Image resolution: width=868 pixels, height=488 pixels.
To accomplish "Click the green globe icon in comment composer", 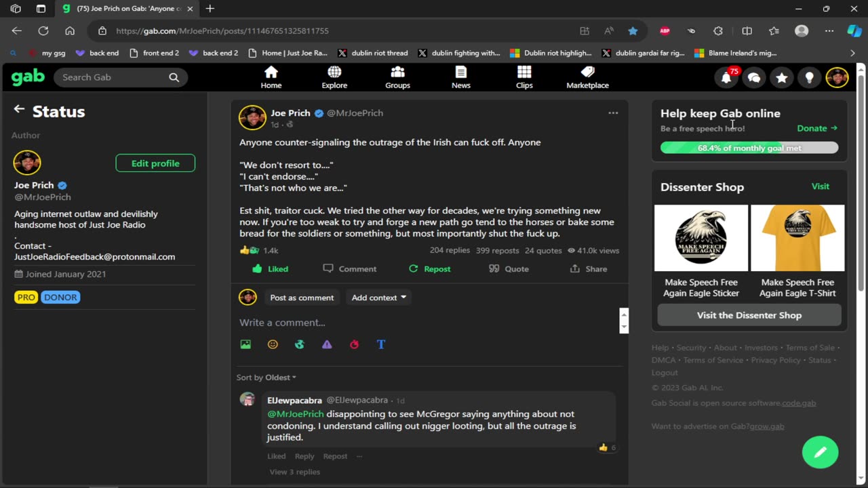I will (x=300, y=344).
